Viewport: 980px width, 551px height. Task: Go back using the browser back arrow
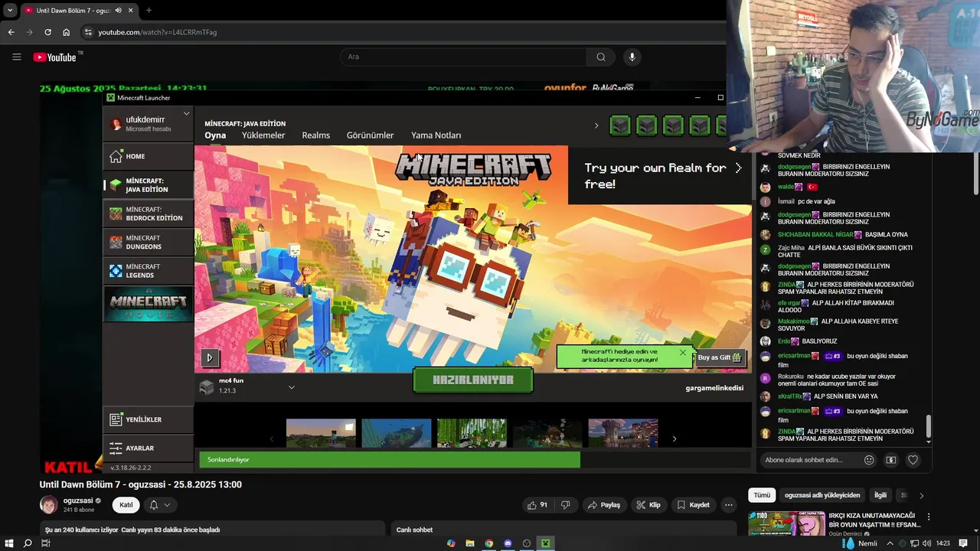point(11,32)
